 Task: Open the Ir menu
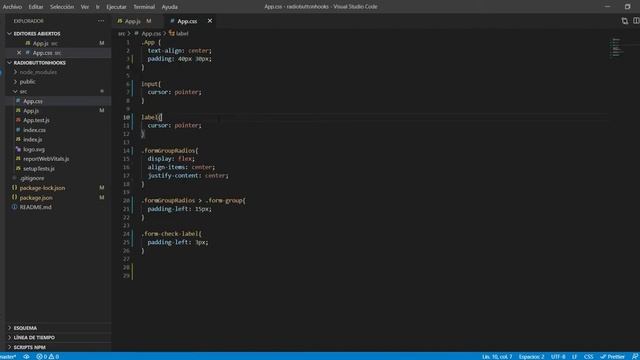point(98,7)
